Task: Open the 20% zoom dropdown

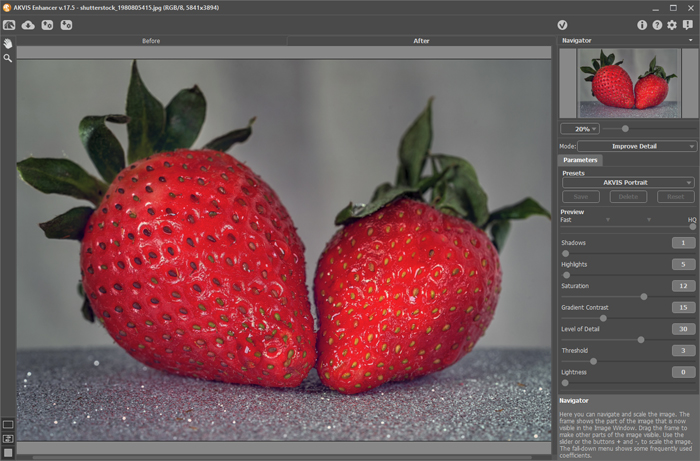Action: (580, 128)
